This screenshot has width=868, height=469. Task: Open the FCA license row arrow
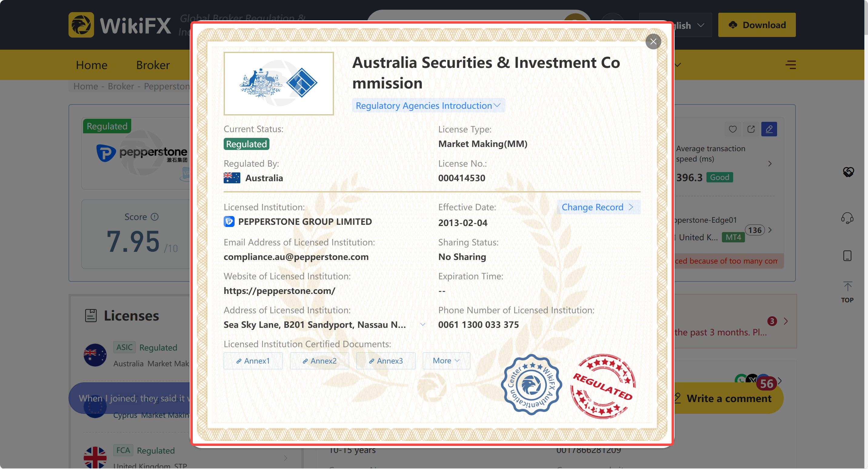point(285,458)
